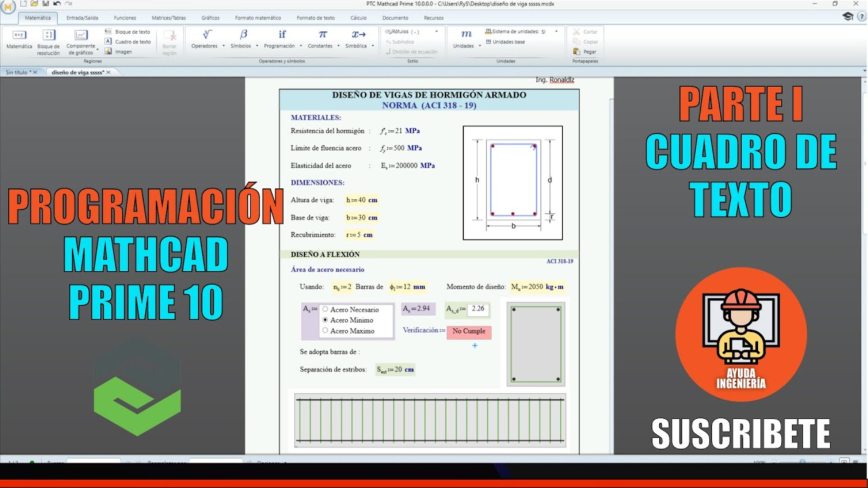Click the open file folder icon

click(35, 3)
